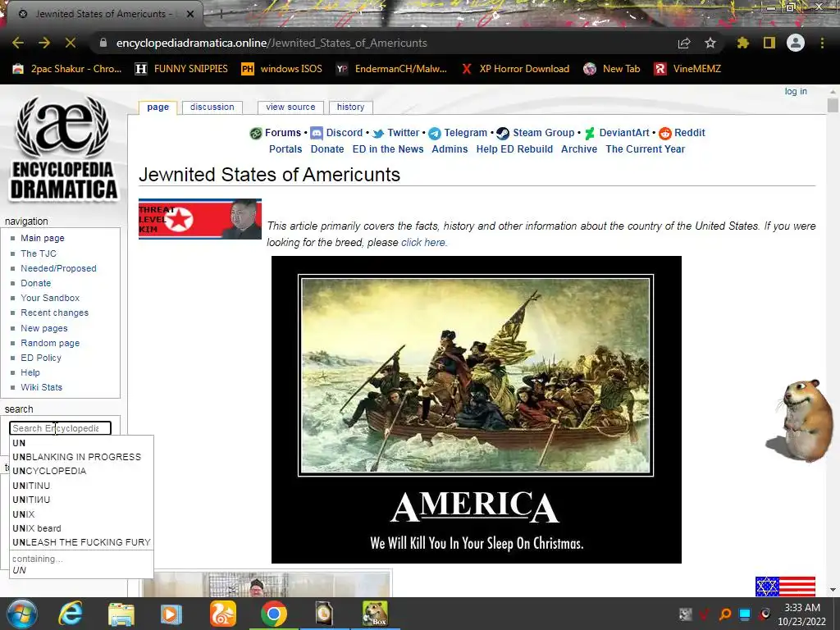Screen dimensions: 840x630
Task: Open the Box hamster taskbar icon
Action: 375,614
